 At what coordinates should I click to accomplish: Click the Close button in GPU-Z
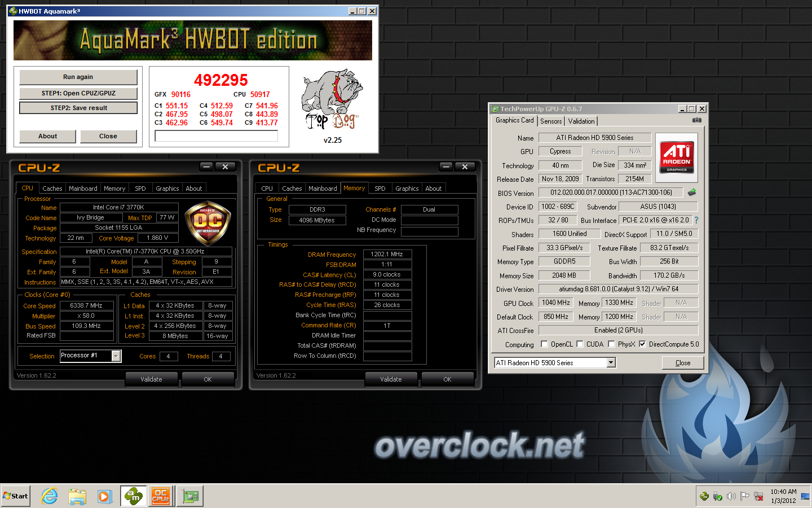click(x=683, y=363)
